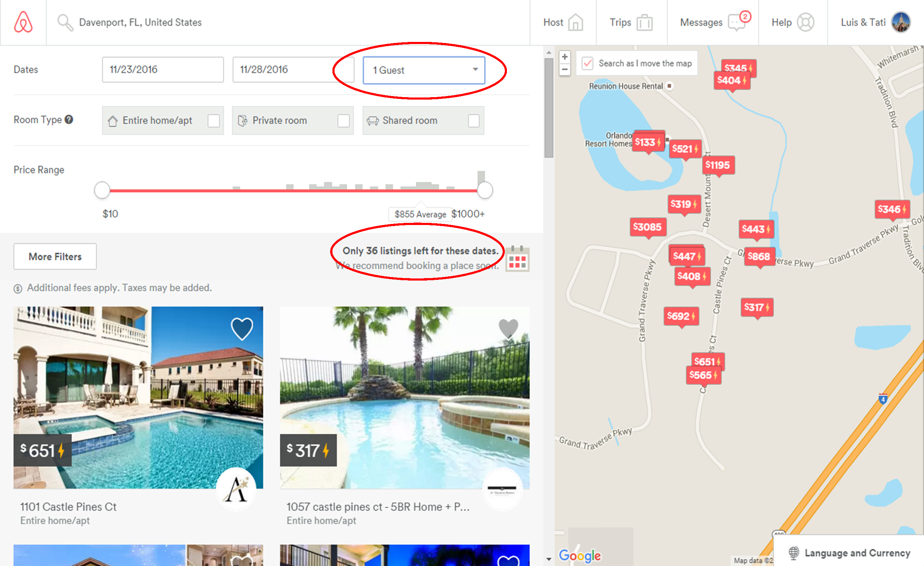Click the Room Type help question mark icon
The width and height of the screenshot is (924, 566).
click(69, 119)
